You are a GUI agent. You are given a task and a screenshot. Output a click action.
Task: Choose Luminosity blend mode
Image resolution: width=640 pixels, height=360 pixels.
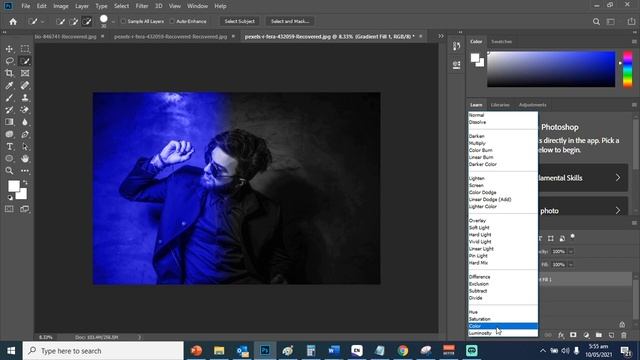[x=503, y=333]
